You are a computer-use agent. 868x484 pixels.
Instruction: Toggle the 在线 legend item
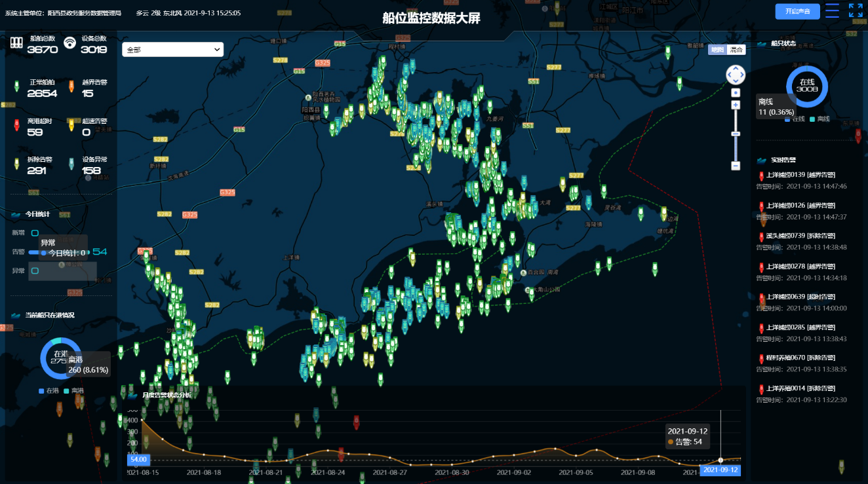795,119
